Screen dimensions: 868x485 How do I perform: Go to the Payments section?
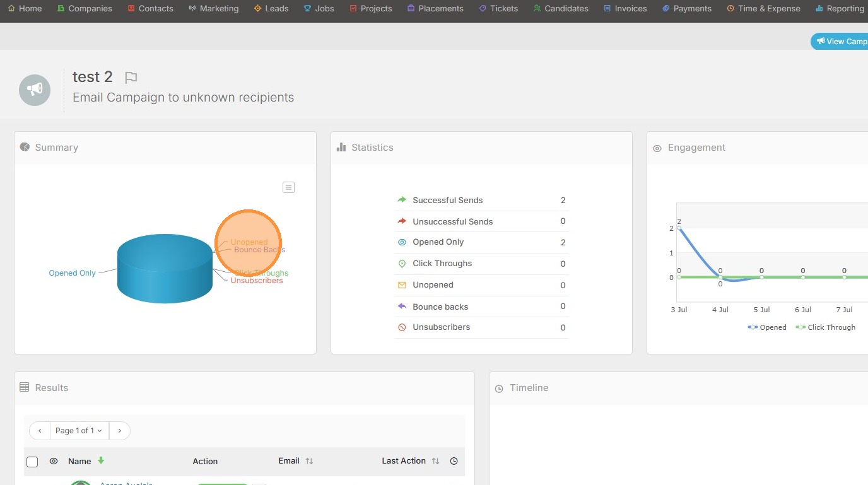click(687, 8)
